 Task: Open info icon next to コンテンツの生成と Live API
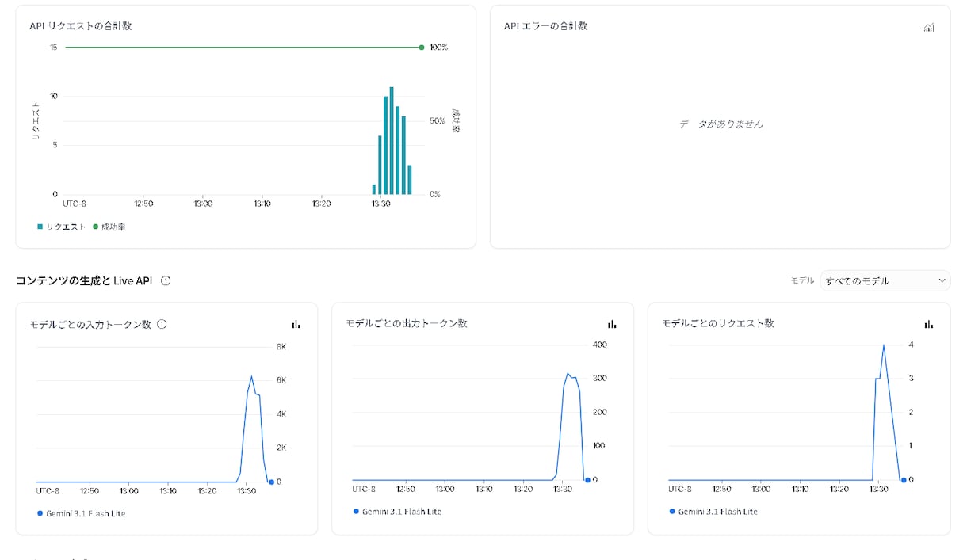click(x=166, y=281)
